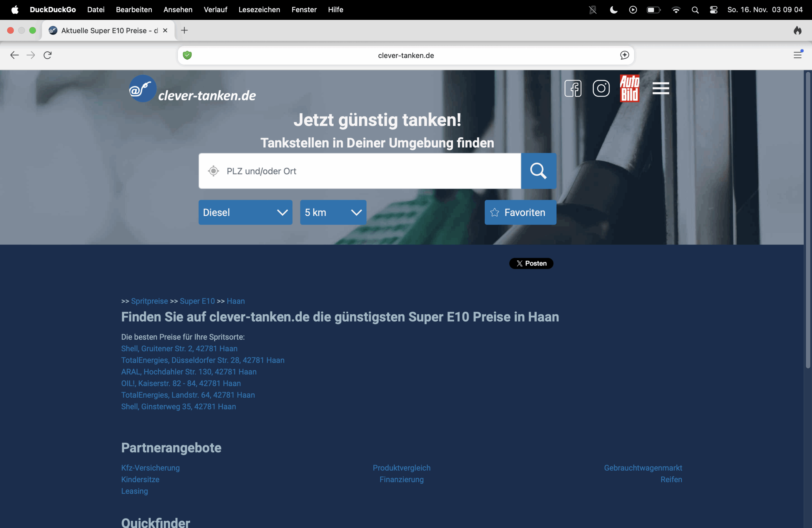This screenshot has width=812, height=528.
Task: Open the privacy shield in the address bar
Action: (x=187, y=55)
